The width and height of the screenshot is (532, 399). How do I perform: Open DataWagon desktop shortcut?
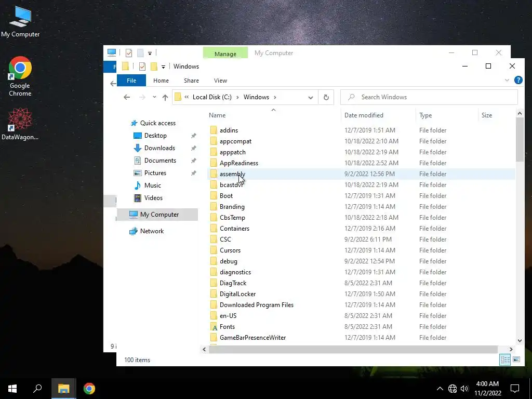[20, 124]
